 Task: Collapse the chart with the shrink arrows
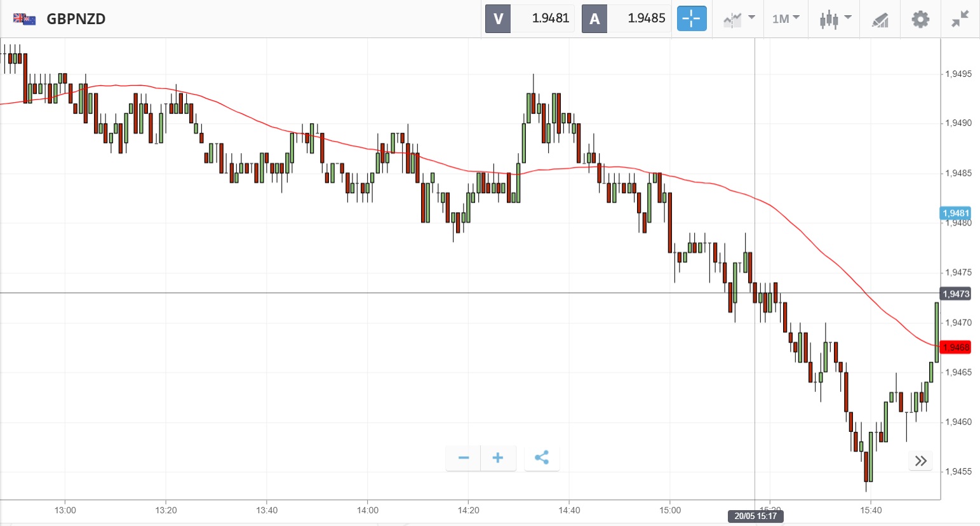[x=960, y=19]
